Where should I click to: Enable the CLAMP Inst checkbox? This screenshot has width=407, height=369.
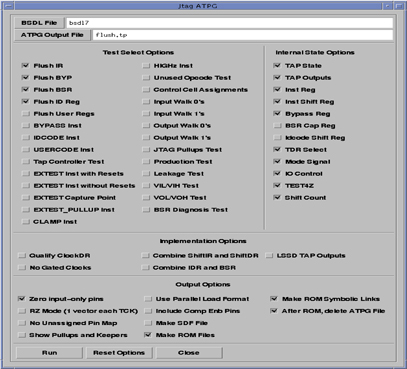25,222
